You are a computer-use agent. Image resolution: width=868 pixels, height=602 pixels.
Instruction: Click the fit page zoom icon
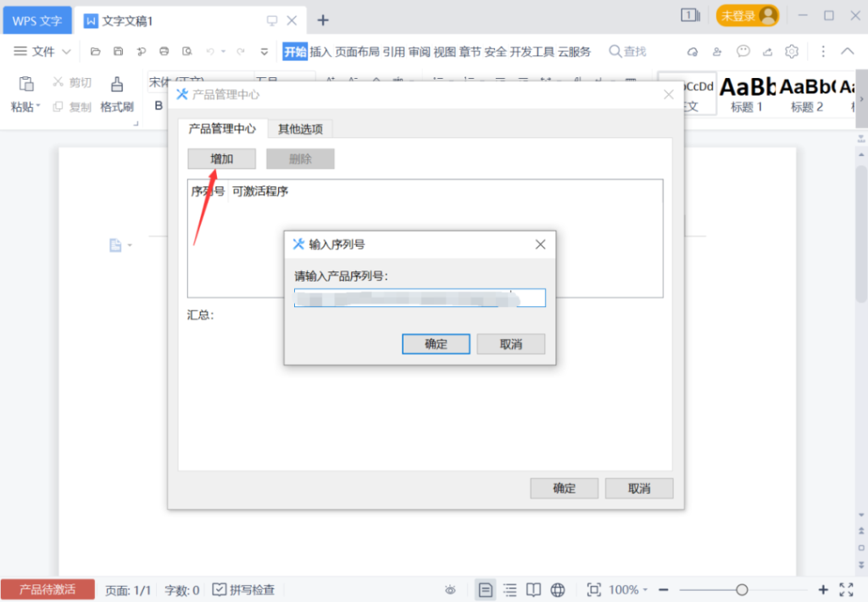593,590
